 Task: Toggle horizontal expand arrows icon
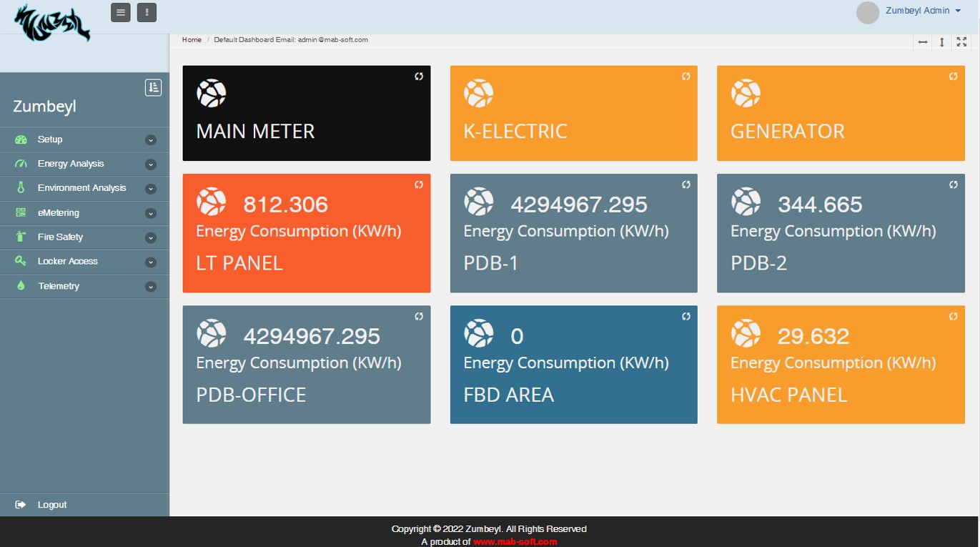pos(923,42)
